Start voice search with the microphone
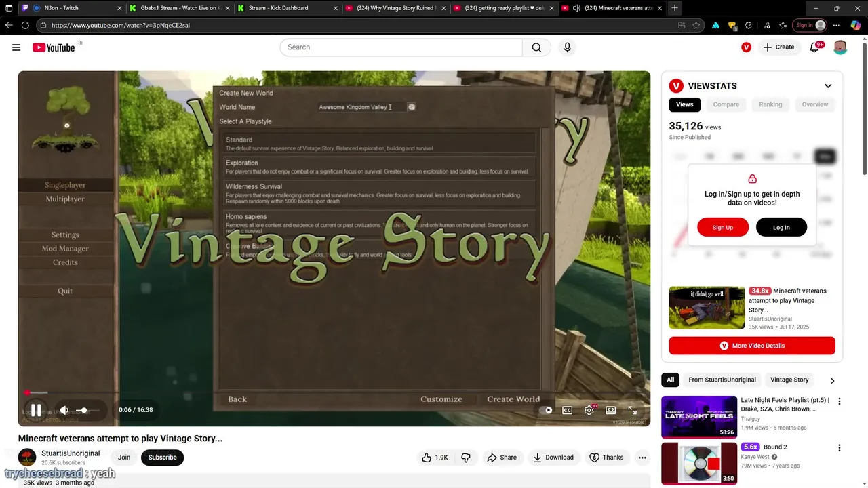The image size is (868, 488). pos(568,47)
